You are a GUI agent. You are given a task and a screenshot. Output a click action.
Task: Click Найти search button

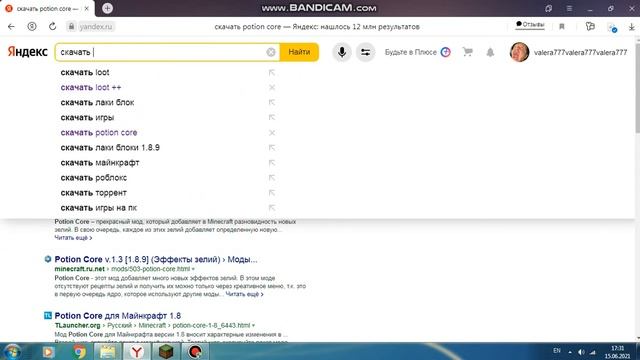point(299,52)
